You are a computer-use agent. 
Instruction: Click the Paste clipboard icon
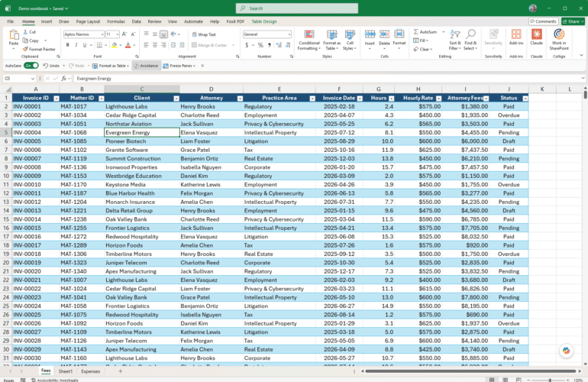click(14, 35)
